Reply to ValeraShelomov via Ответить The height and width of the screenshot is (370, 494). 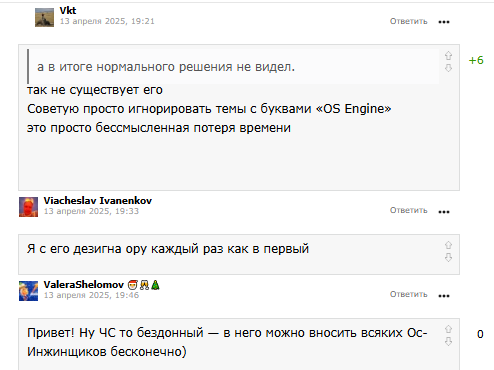click(x=409, y=294)
